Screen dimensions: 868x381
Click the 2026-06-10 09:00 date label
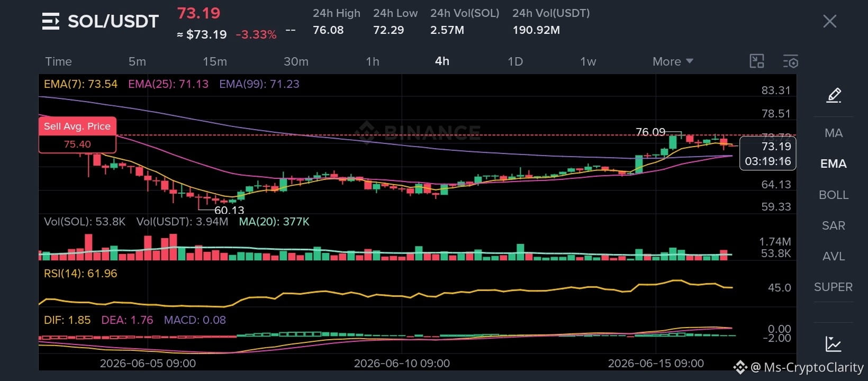[402, 364]
